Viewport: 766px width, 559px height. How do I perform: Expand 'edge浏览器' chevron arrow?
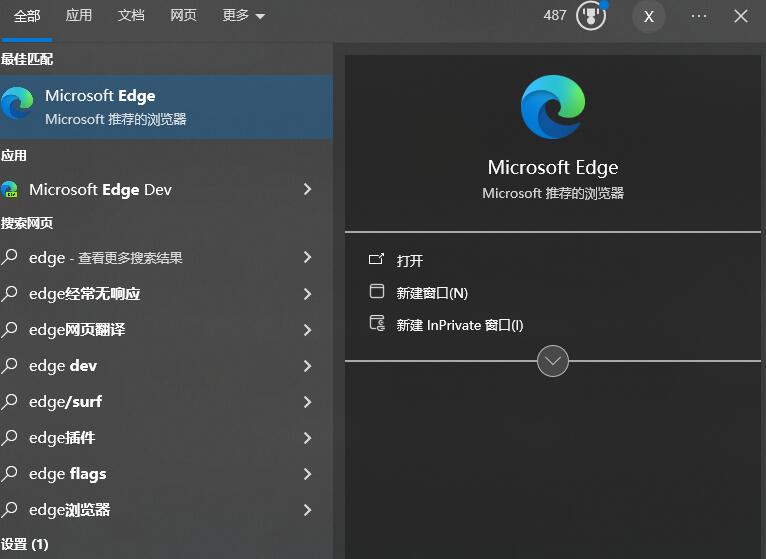[x=307, y=510]
